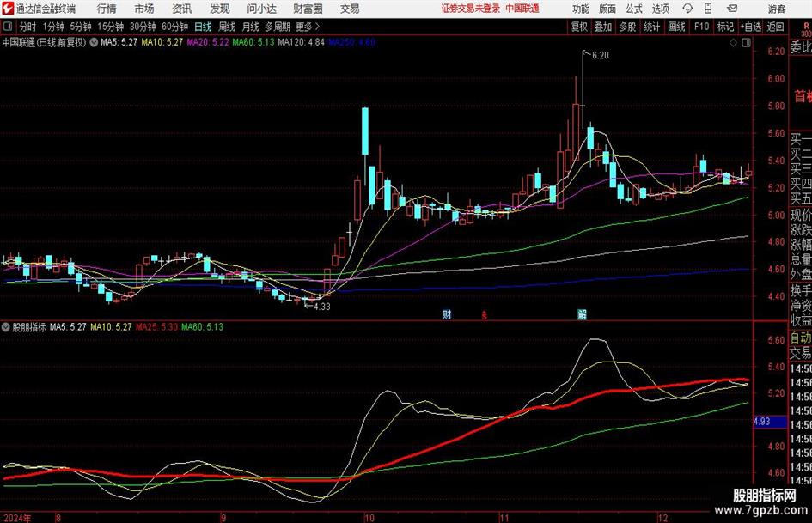Click the 叠加 overlay button
The height and width of the screenshot is (523, 812).
coord(603,27)
